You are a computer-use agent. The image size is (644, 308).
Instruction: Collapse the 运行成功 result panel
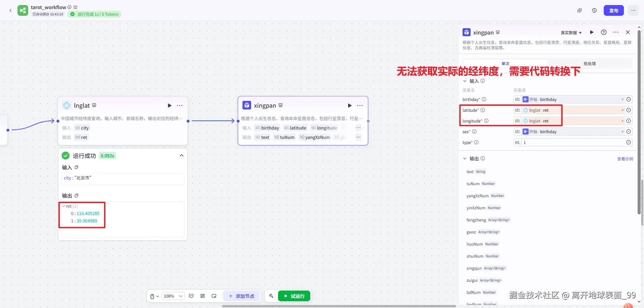[181, 155]
